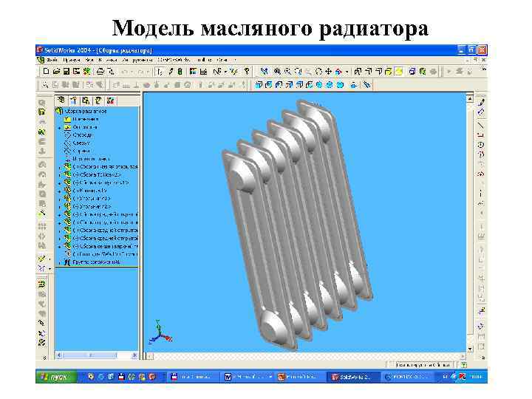Click the Normal To view icon
Image resolution: width=532 pixels, height=399 pixels.
353,85
